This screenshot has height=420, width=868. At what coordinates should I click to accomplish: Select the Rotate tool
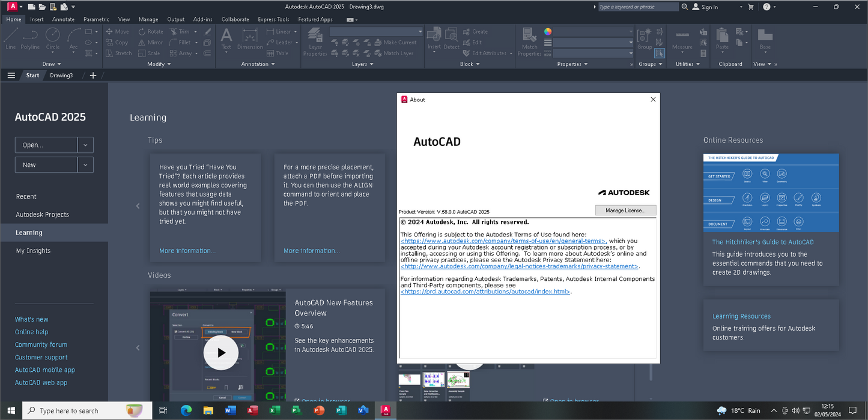(x=151, y=32)
